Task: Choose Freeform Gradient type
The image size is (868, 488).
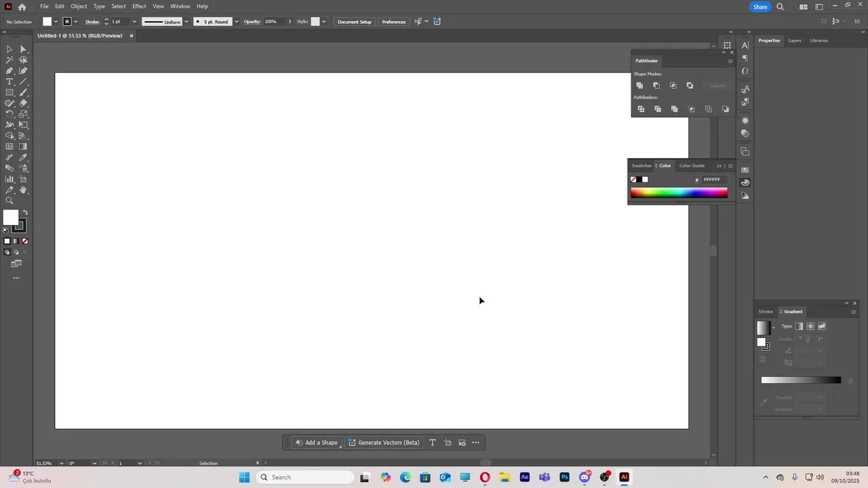Action: [822, 326]
